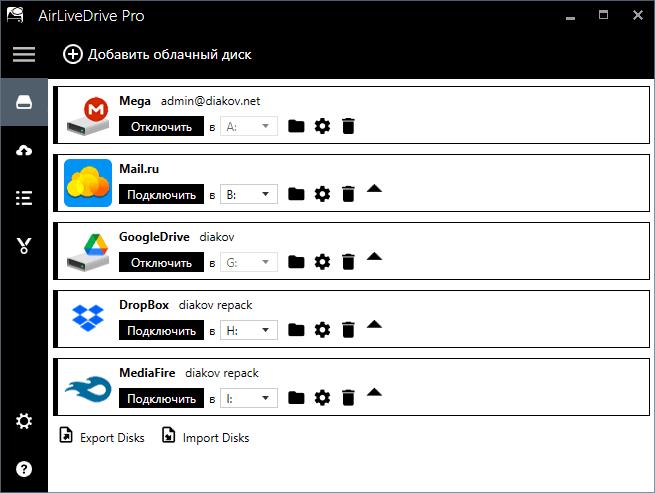Open GoogleDrive disk settings gear
655x493 pixels.
point(322,262)
